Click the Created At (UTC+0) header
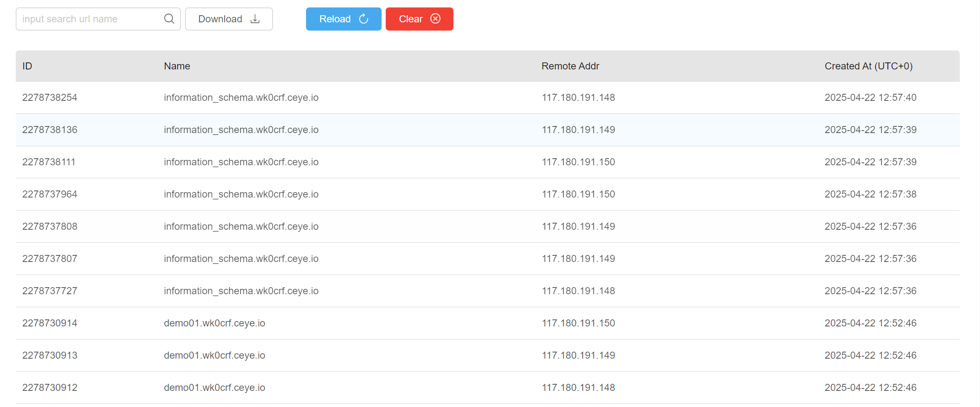This screenshot has width=980, height=407. tap(868, 66)
